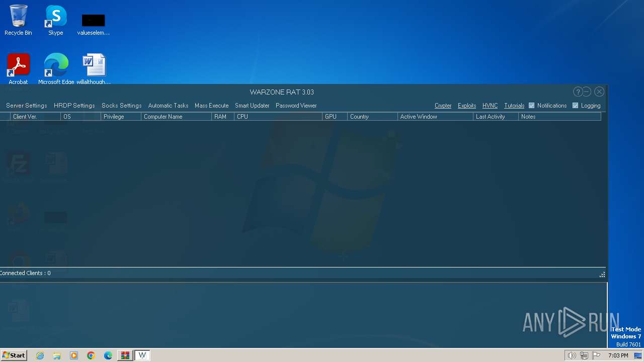Viewport: 644px width, 362px height.
Task: Open the Recycle Bin desktop icon
Action: tap(18, 21)
